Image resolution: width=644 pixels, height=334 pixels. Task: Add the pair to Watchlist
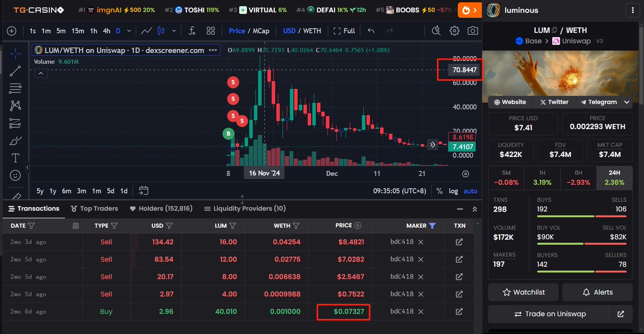point(523,292)
